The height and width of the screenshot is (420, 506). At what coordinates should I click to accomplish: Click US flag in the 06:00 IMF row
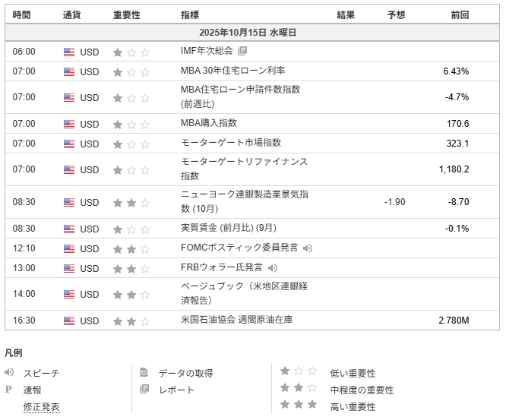(x=69, y=52)
